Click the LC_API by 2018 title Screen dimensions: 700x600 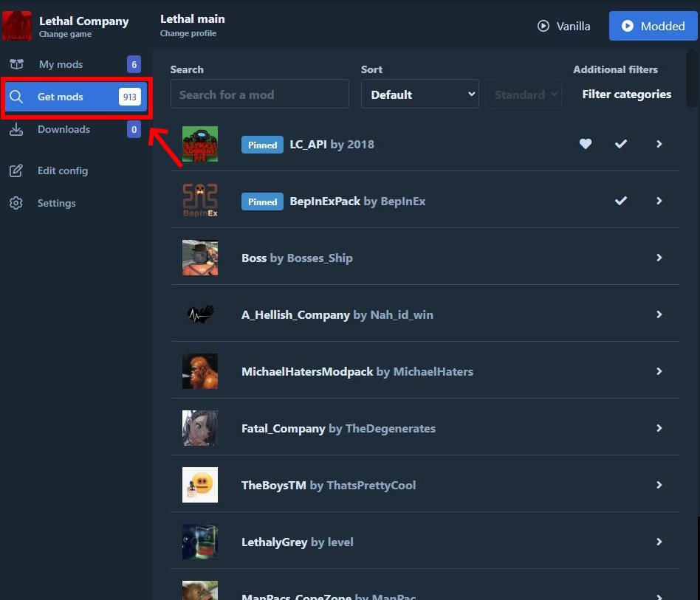click(332, 144)
